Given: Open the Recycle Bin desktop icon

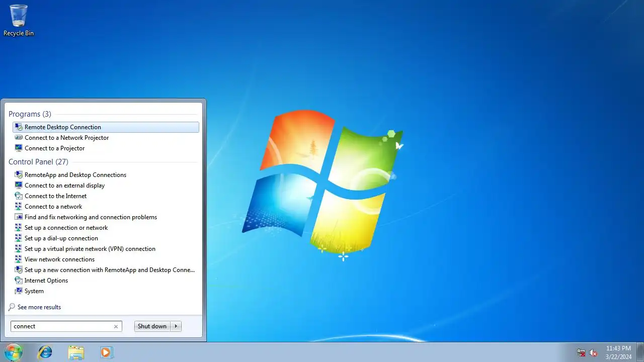Looking at the screenshot, I should pyautogui.click(x=19, y=20).
